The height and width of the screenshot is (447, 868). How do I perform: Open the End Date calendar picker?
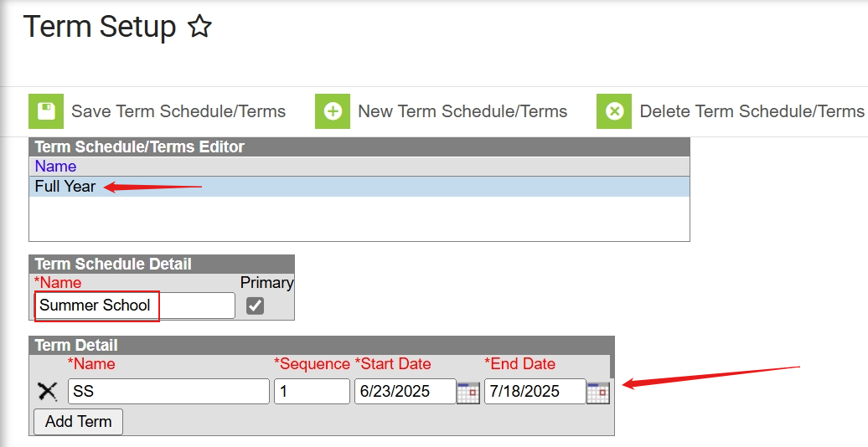598,392
